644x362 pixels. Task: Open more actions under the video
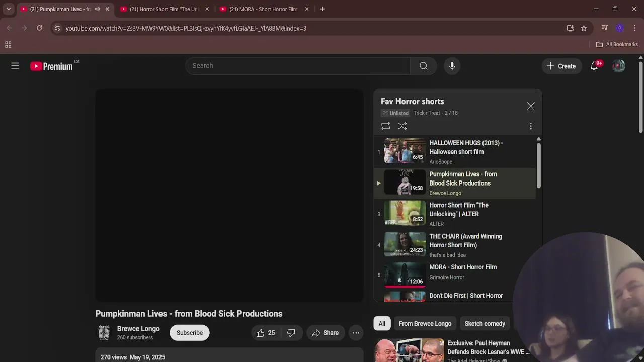[356, 333]
